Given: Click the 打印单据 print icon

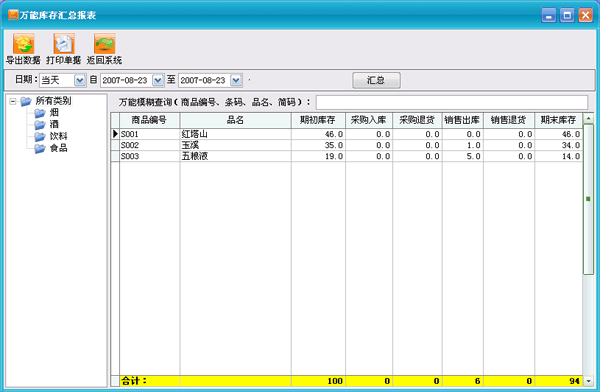Looking at the screenshot, I should click(64, 43).
